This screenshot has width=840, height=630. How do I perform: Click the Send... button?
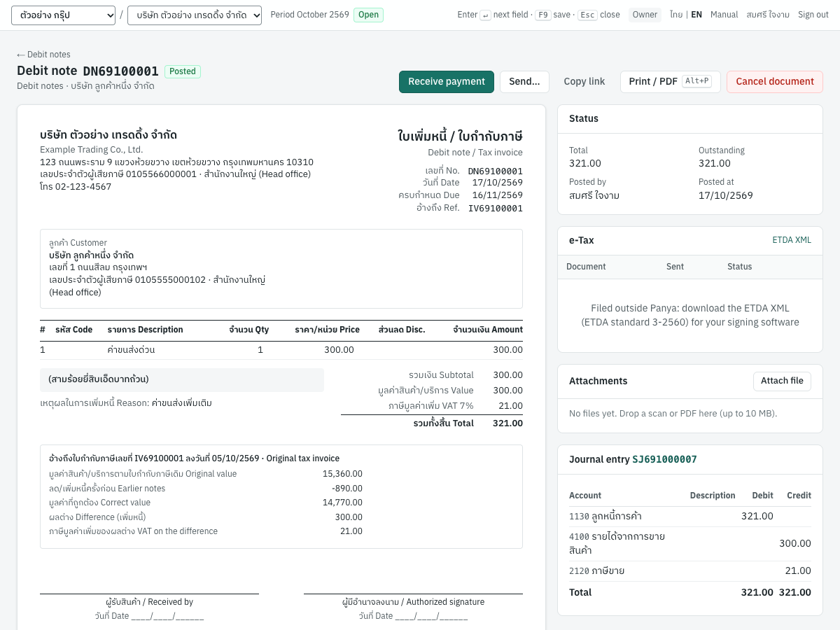point(524,82)
